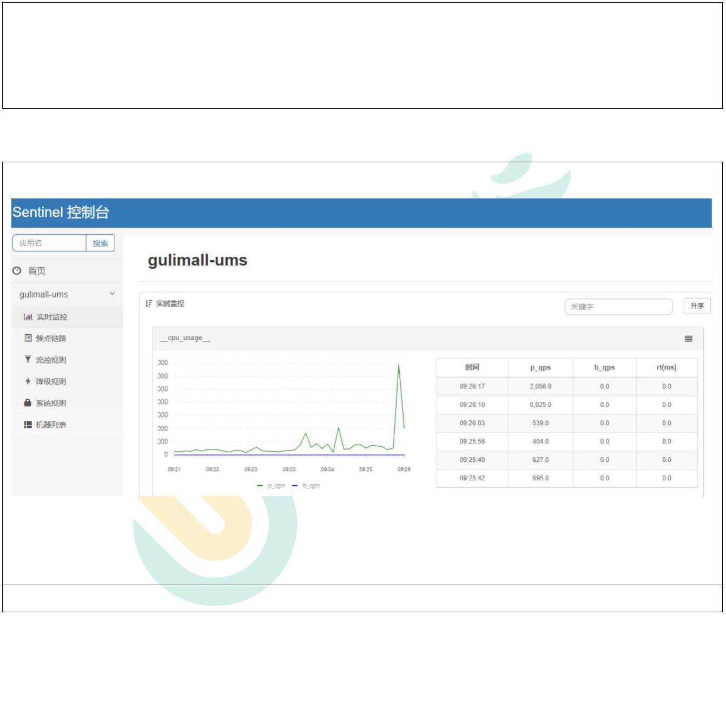The image size is (726, 728).
Task: Click the 时间 column header
Action: [x=472, y=367]
